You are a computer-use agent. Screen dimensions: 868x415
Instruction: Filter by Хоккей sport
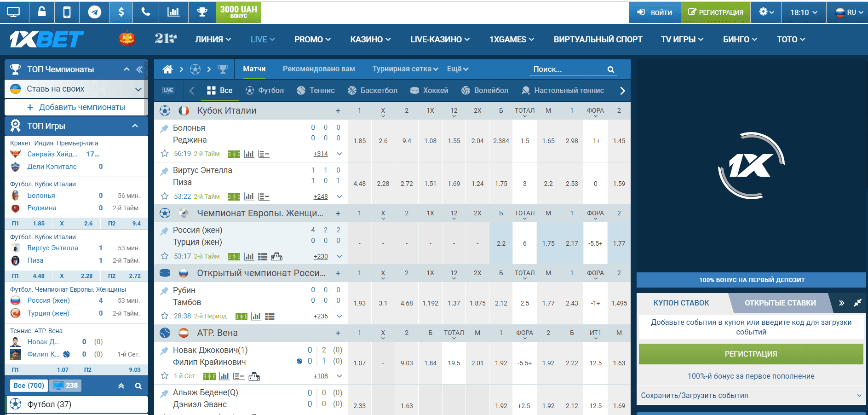pos(429,91)
